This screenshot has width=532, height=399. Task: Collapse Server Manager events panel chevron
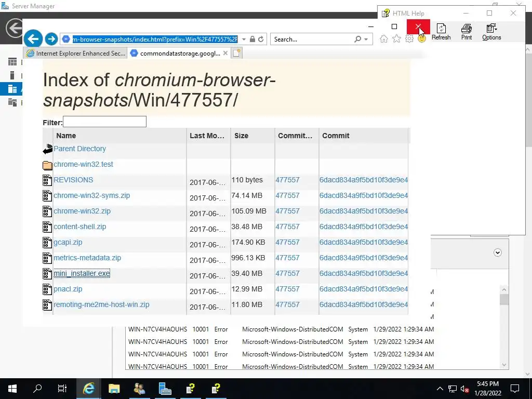coord(497,252)
